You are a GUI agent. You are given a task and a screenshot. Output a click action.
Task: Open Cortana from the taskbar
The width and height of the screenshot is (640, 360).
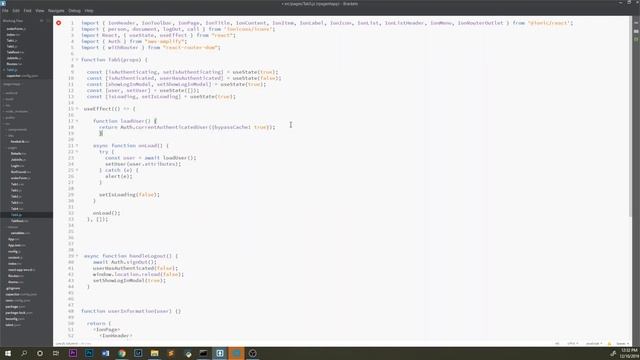[40, 353]
